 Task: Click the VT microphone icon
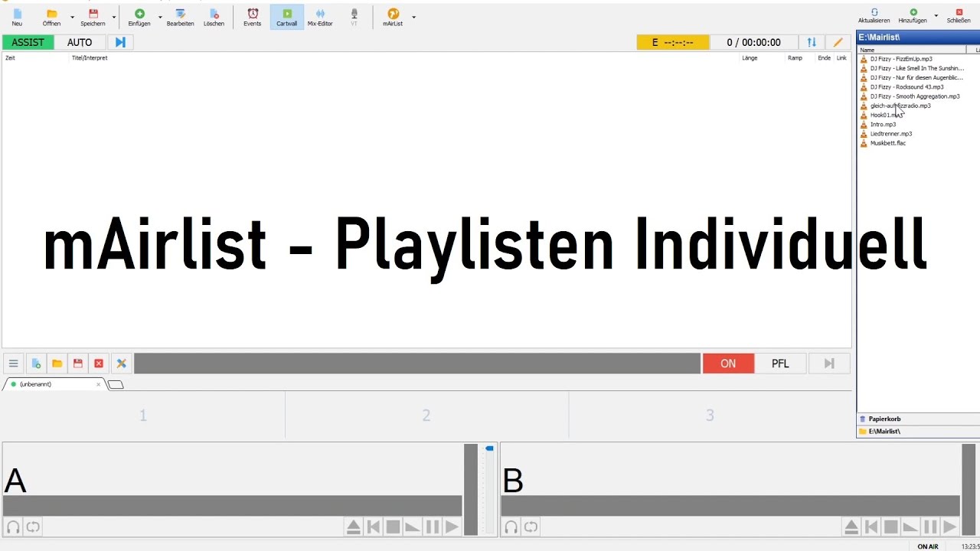tap(354, 17)
